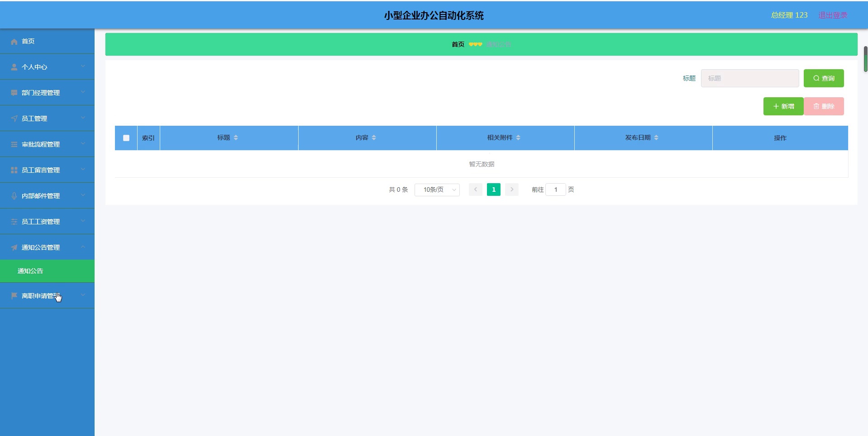Expand the 员工工资管理 section chevron
Viewport: 868px width, 436px height.
83,221
